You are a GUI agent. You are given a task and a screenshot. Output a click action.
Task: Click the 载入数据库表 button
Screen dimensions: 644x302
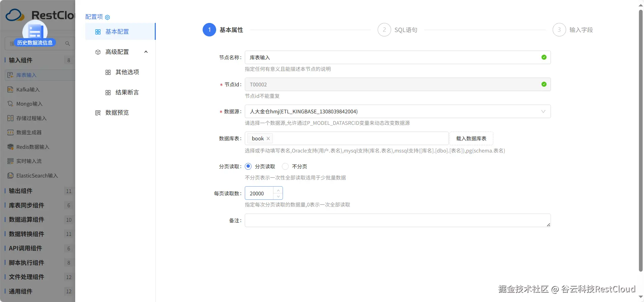point(471,138)
